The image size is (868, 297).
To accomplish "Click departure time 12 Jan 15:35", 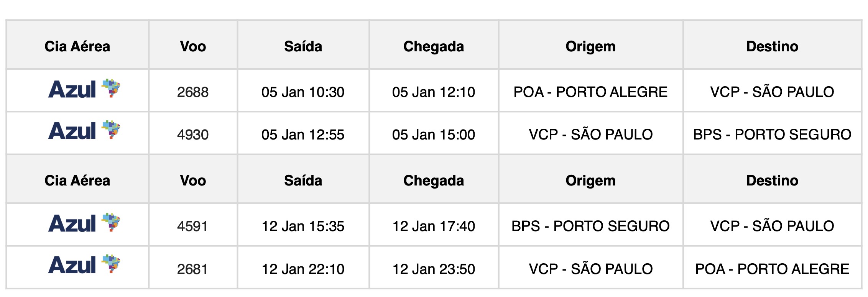I will pos(303,226).
